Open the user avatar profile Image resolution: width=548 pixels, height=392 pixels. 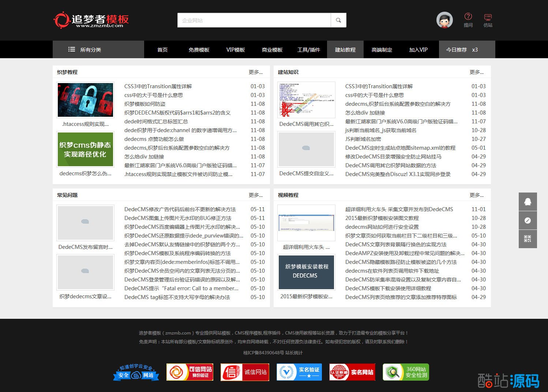coord(444,20)
